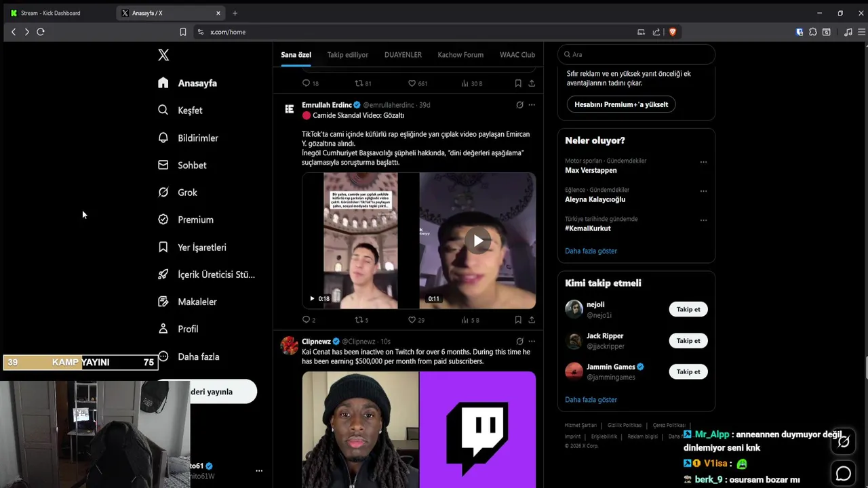This screenshot has height=488, width=868.
Task: Open more options on Clipnewz post
Action: [532, 342]
